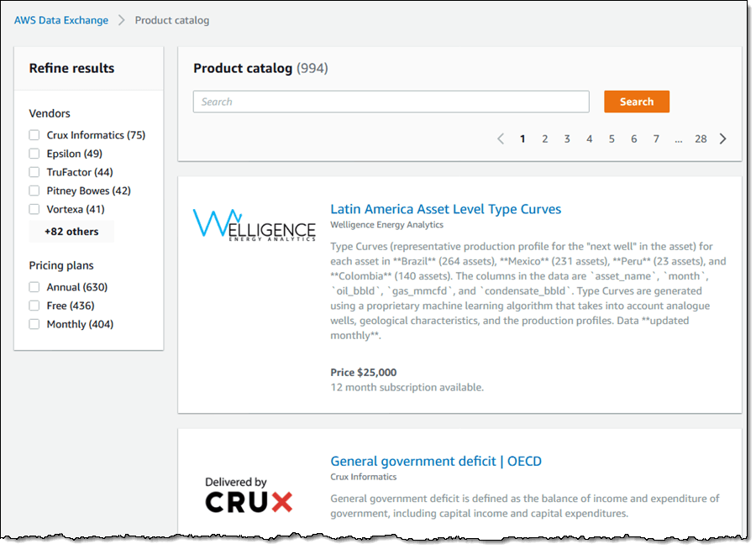756x549 pixels.
Task: Tick the Pitney Bowes vendor checkbox
Action: click(x=34, y=191)
